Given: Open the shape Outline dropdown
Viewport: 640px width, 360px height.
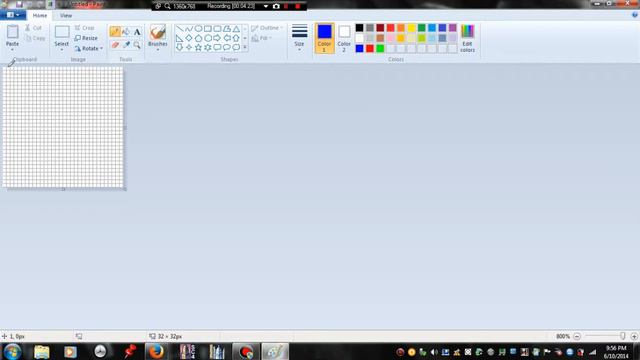Looking at the screenshot, I should click(x=267, y=28).
